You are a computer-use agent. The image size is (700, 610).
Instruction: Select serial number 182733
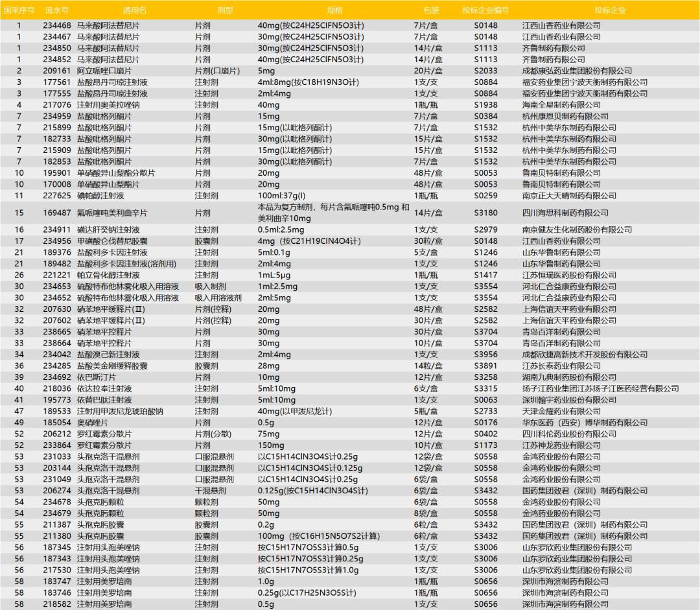pos(57,139)
